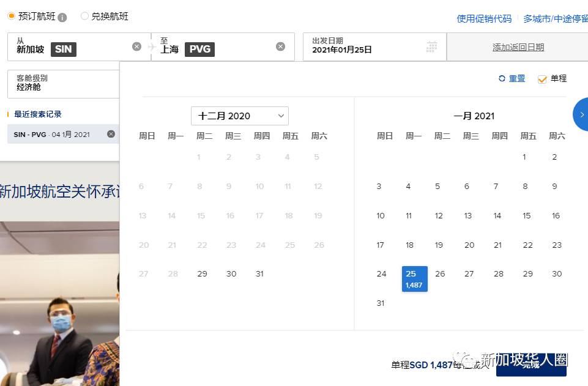Image resolution: width=588 pixels, height=386 pixels.
Task: Open the 出发日期 departure date field
Action: click(x=367, y=46)
